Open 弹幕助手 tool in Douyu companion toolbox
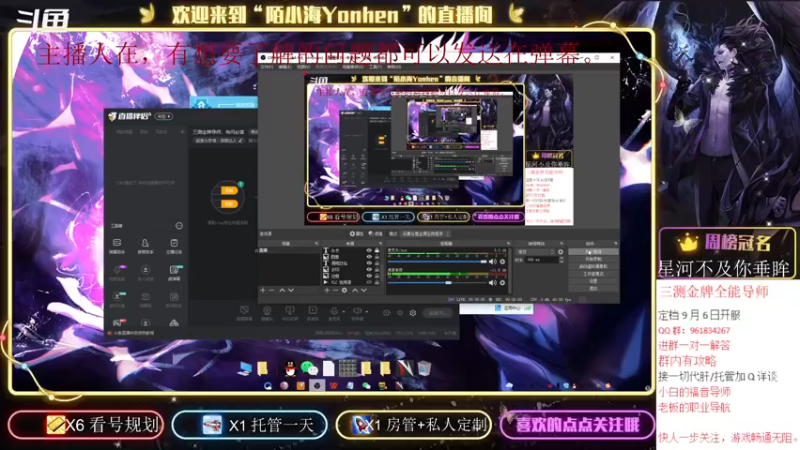The image size is (800, 450). [117, 245]
